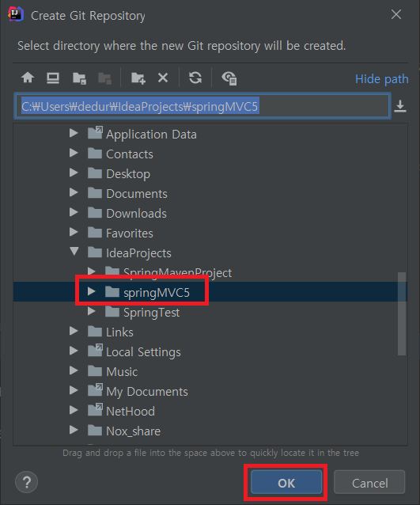Expand the Nox_share folder arrow

74,430
